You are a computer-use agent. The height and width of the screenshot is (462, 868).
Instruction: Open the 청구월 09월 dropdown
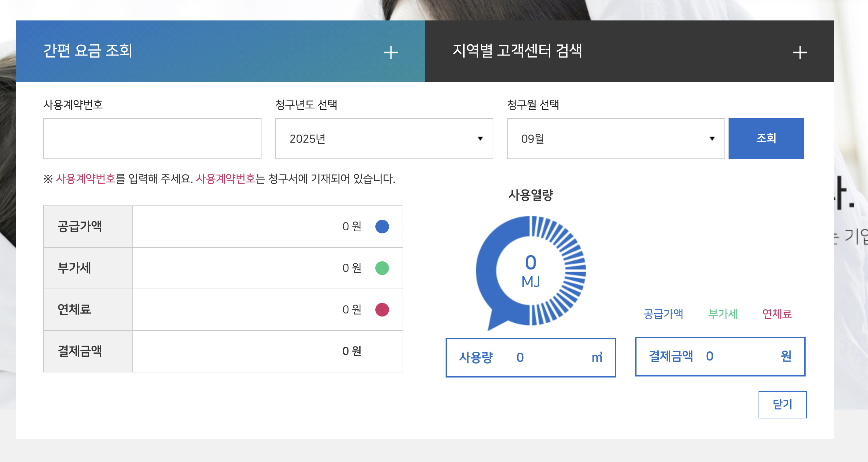pos(615,139)
